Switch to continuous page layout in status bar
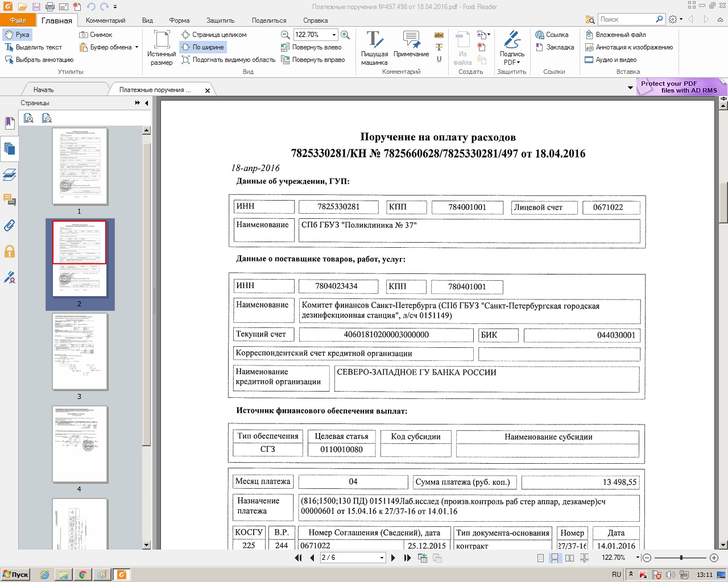 click(554, 558)
